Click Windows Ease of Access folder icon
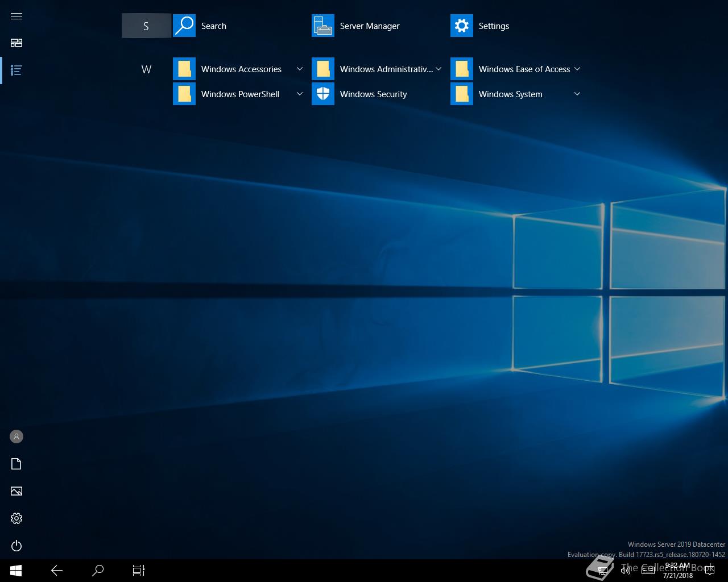 click(x=462, y=69)
